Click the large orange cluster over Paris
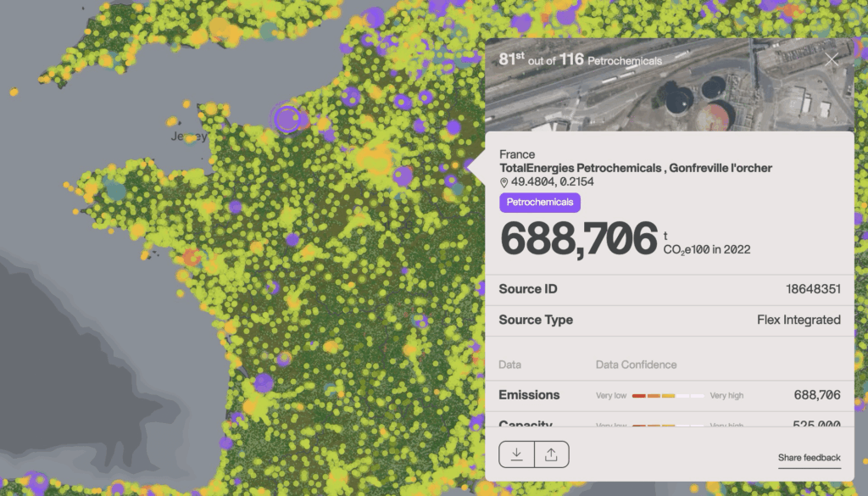This screenshot has height=496, width=868. [374, 159]
